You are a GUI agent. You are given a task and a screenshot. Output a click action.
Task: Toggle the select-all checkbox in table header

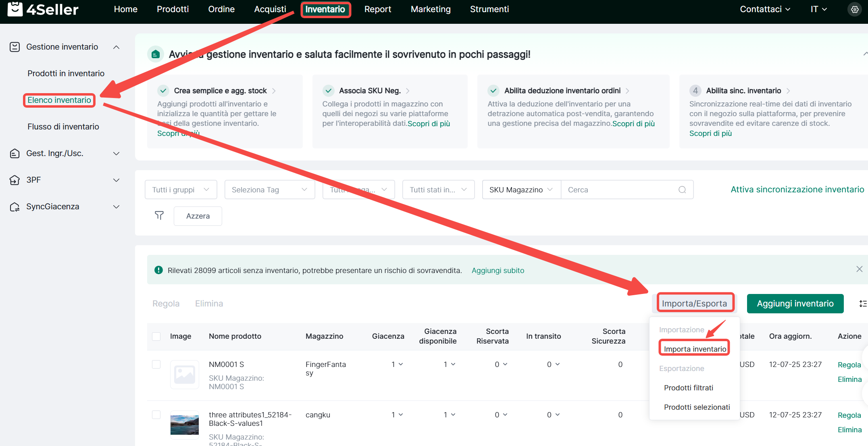[x=156, y=336]
